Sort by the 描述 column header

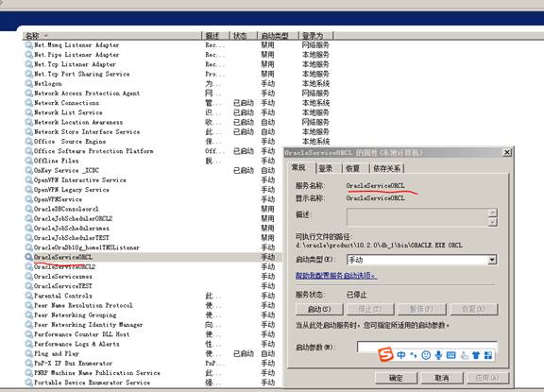[215, 36]
